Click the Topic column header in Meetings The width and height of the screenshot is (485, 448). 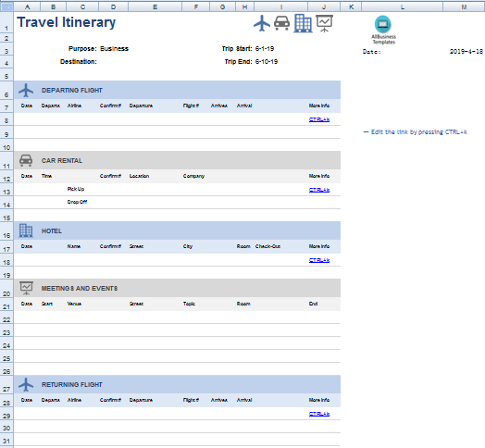pyautogui.click(x=189, y=304)
